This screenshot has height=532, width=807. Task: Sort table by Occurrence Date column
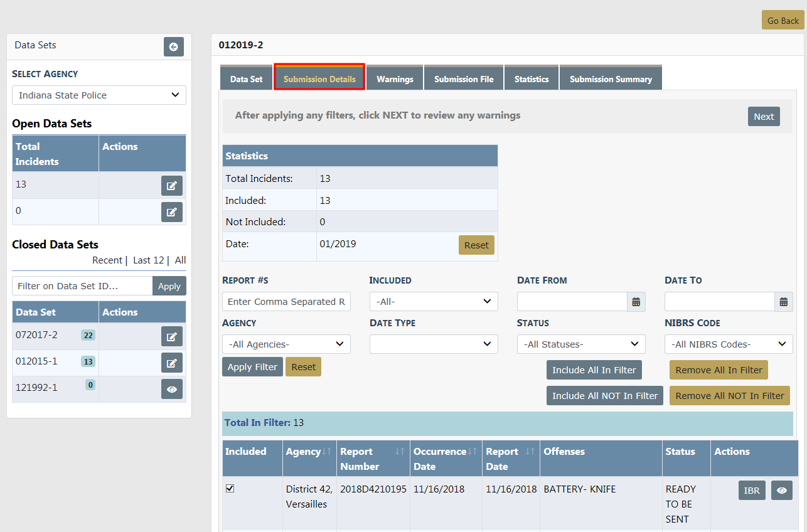coord(473,452)
